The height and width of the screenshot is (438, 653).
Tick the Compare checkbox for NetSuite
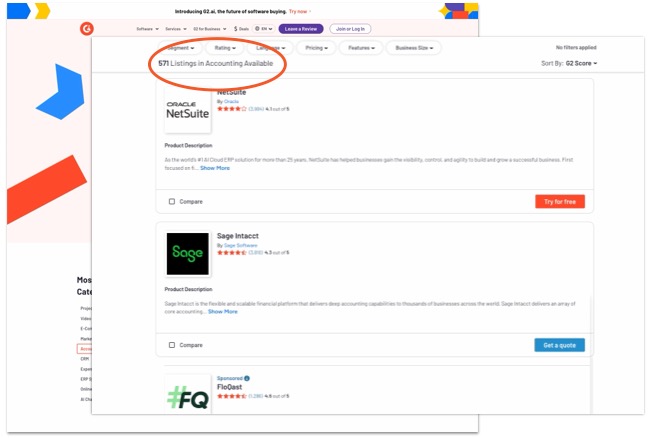click(172, 202)
